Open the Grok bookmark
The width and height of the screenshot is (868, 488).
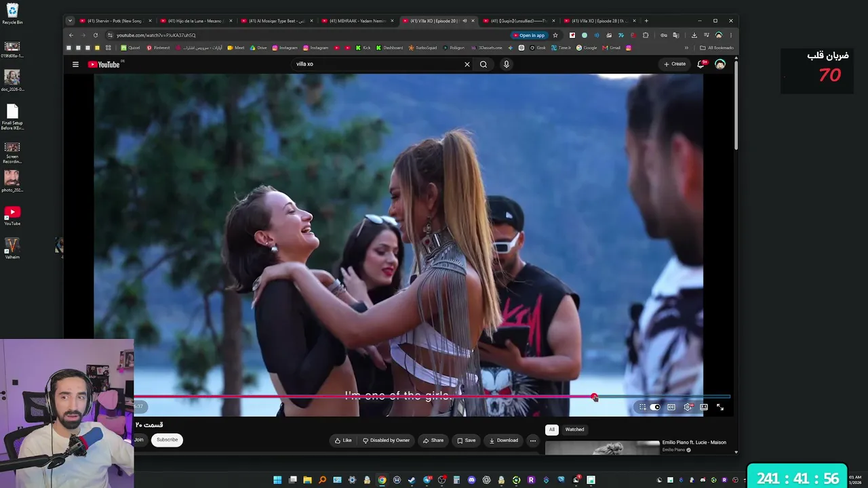537,48
